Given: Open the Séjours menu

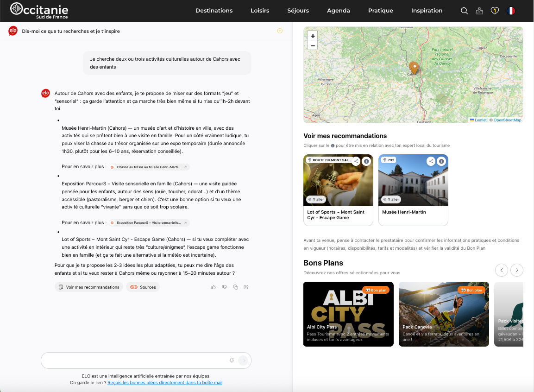Looking at the screenshot, I should point(298,11).
